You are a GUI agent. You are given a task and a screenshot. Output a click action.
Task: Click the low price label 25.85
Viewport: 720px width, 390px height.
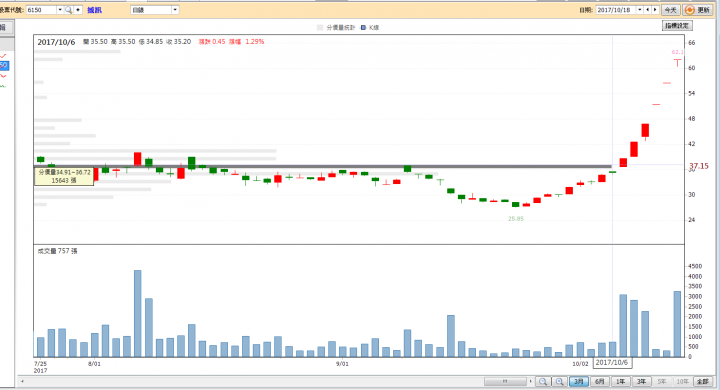516,219
